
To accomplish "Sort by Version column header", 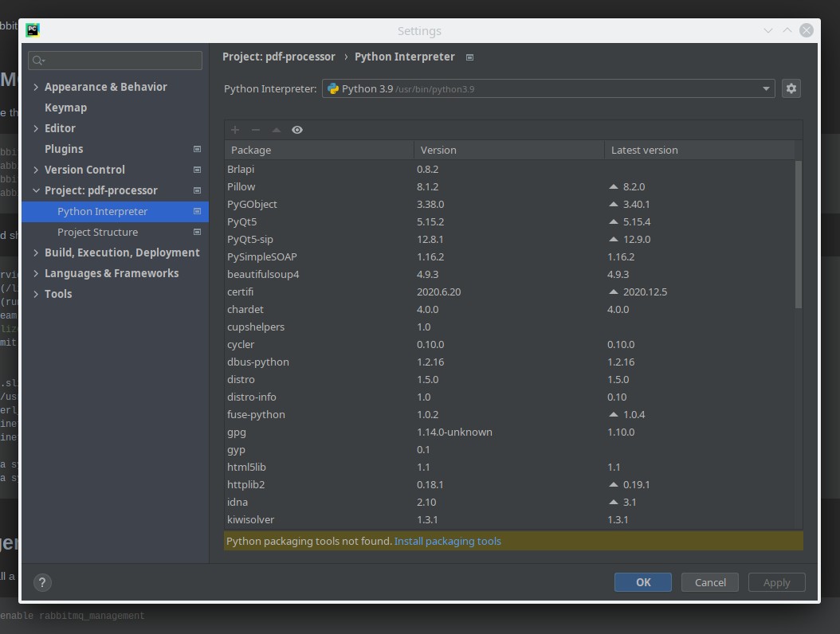I will pos(509,150).
